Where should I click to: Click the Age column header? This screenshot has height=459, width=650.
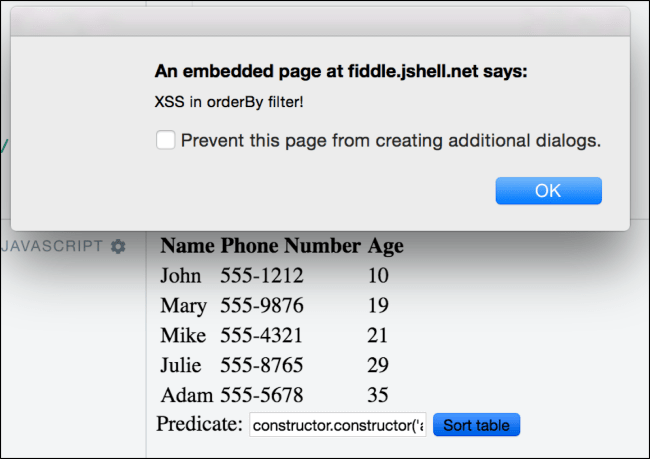386,246
